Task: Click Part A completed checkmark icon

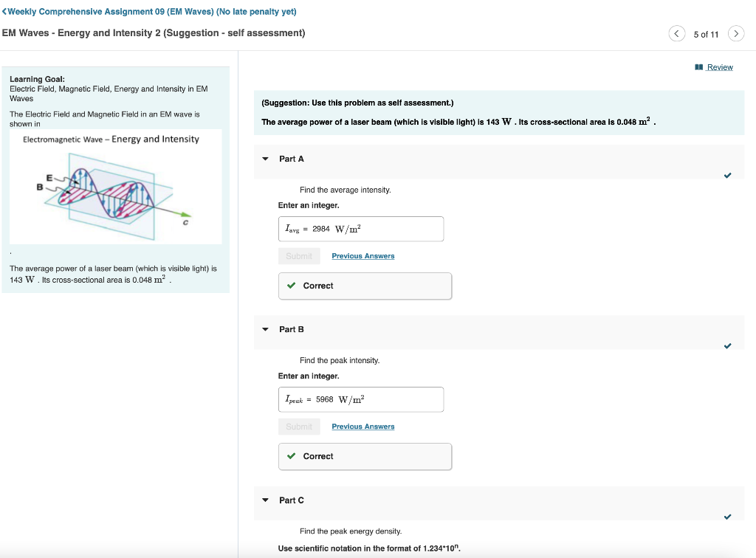Action: (728, 176)
